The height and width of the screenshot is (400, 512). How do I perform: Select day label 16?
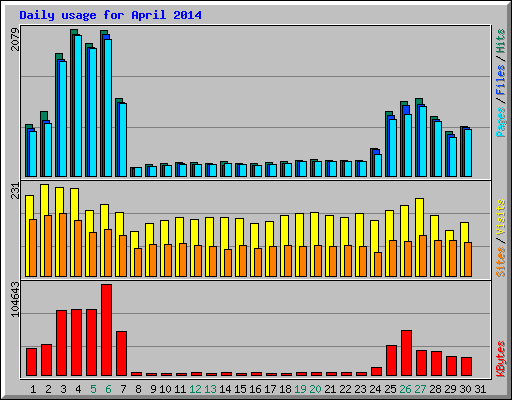(x=255, y=389)
